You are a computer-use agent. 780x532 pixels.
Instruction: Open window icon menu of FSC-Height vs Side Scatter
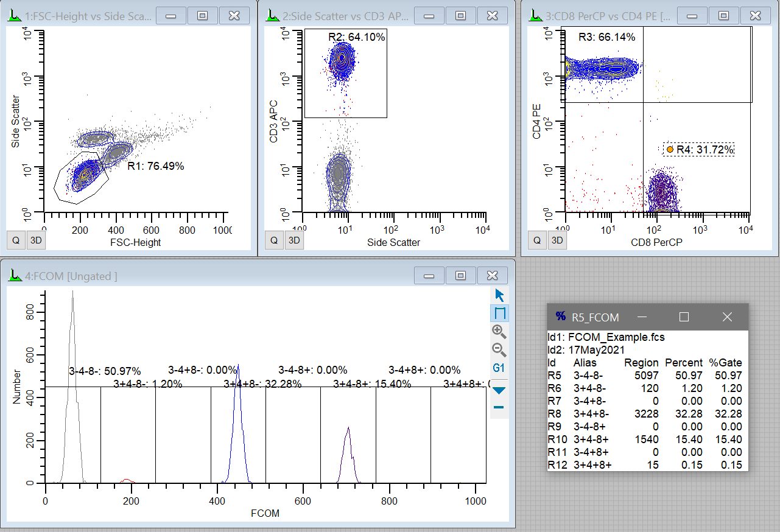[14, 16]
